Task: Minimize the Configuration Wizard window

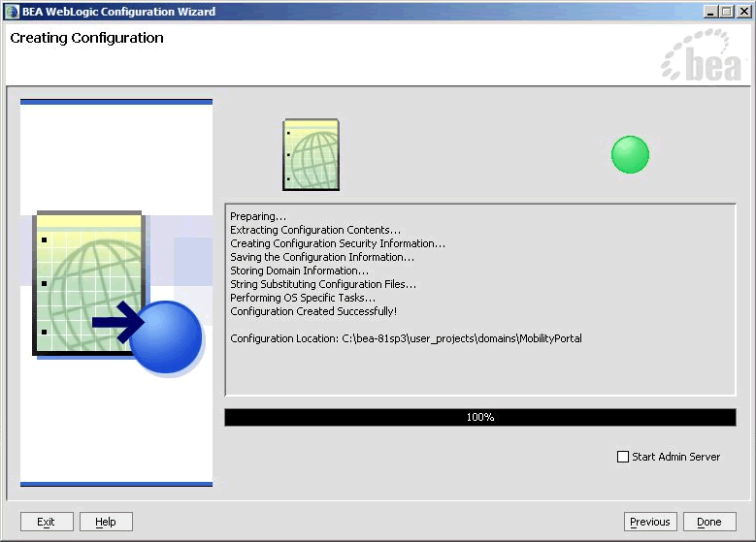Action: point(710,12)
